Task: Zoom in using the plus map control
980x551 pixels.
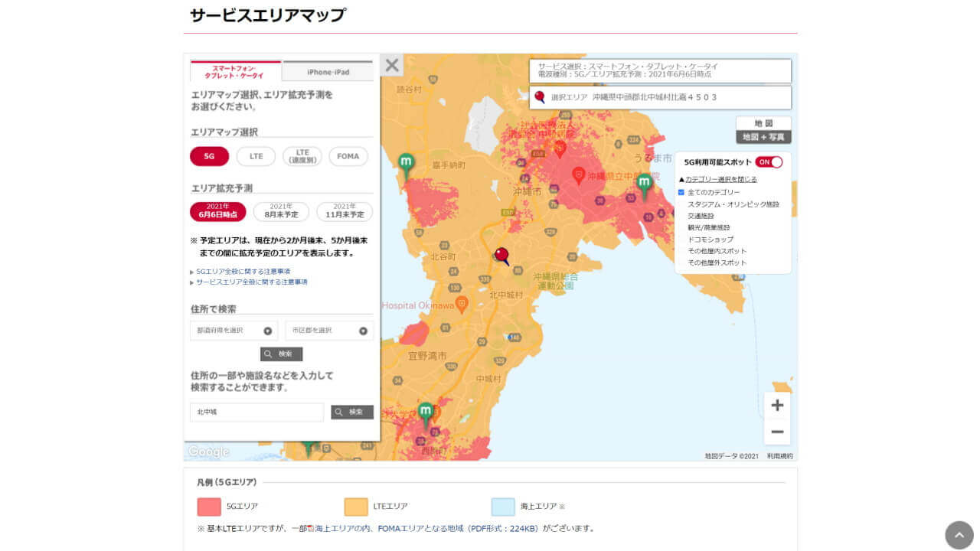Action: click(x=776, y=405)
